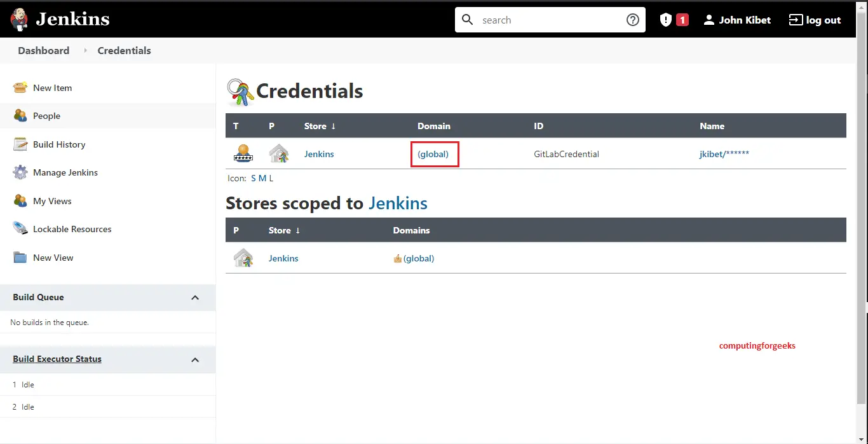Screen dimensions: 868x444
Task: Select small icon size S
Action: point(254,179)
